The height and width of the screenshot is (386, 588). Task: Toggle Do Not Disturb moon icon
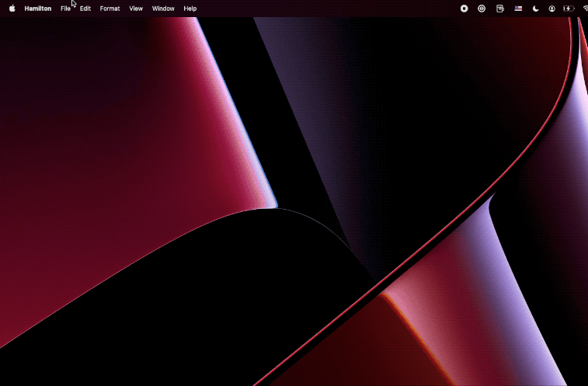[x=535, y=9]
